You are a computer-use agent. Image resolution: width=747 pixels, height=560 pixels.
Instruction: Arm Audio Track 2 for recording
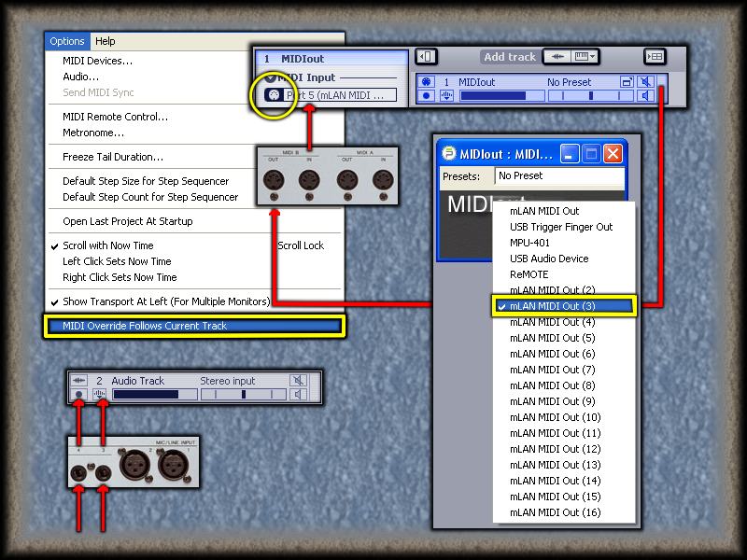pyautogui.click(x=79, y=394)
